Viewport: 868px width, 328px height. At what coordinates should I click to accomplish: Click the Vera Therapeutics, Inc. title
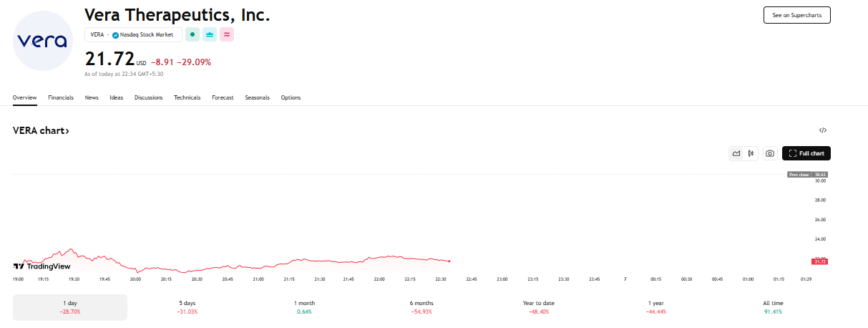click(x=177, y=14)
